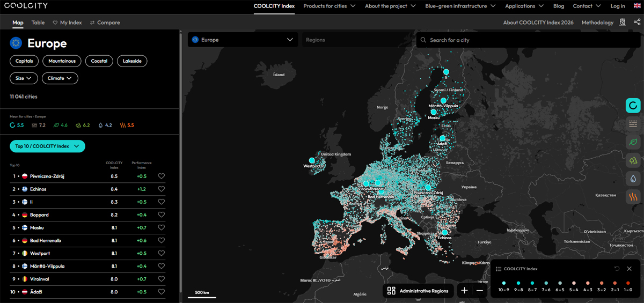Open the Methodology link
The image size is (644, 303).
click(x=597, y=23)
